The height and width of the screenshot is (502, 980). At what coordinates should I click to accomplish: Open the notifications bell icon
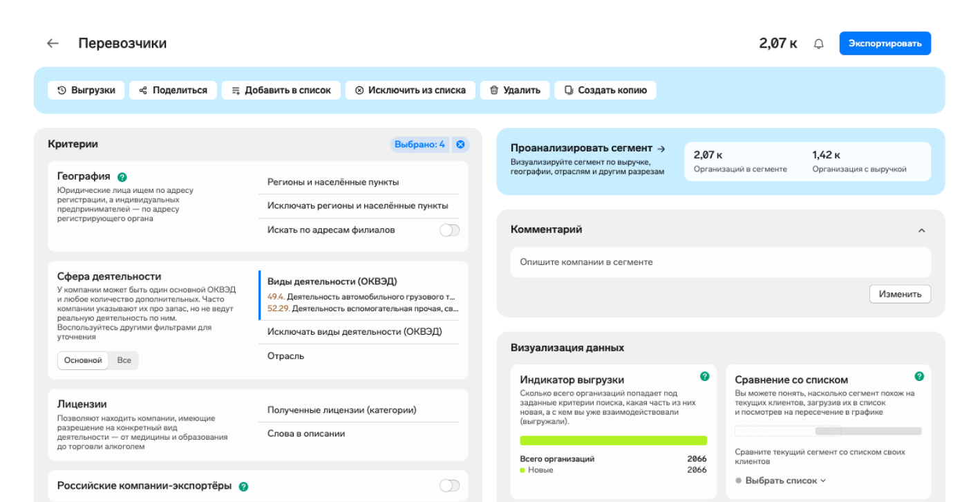[x=819, y=43]
